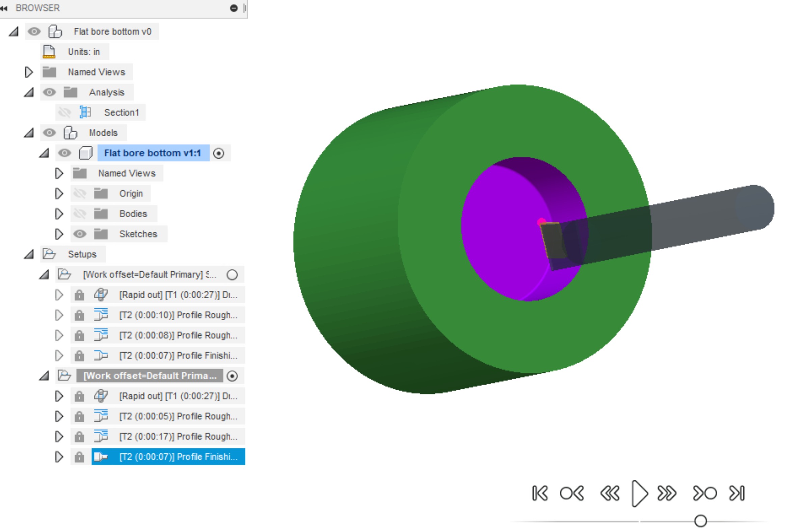Collapse the browser panel with the double-arrow icon
Viewport: 798px width, 532px height.
4,8
